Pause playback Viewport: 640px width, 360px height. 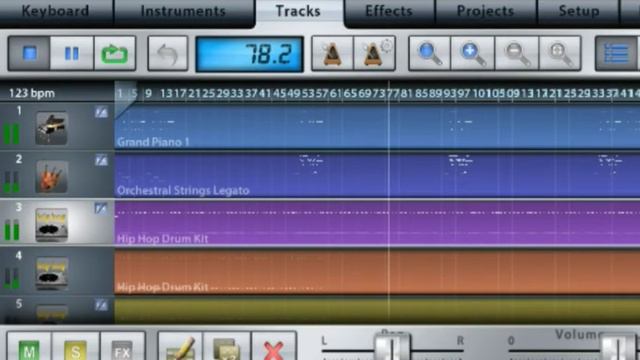coord(72,53)
